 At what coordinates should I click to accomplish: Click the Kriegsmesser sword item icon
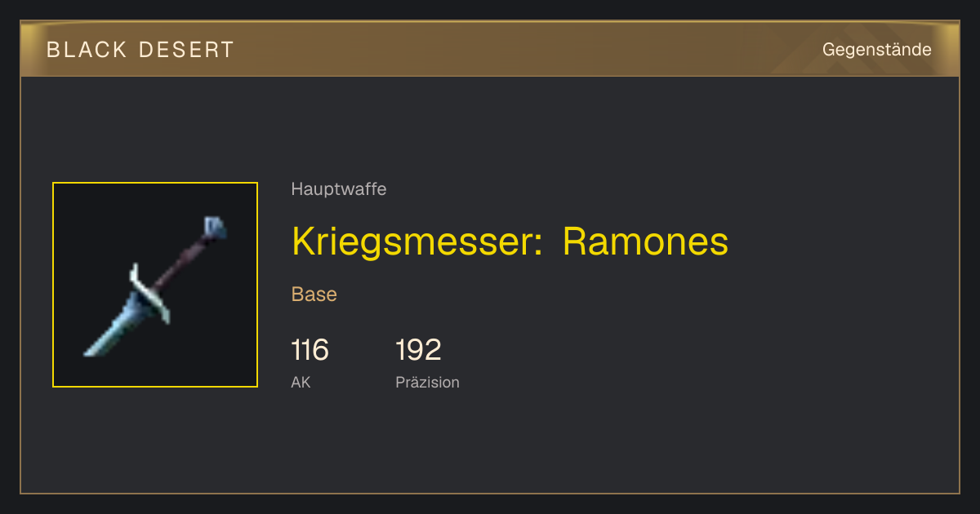point(155,285)
